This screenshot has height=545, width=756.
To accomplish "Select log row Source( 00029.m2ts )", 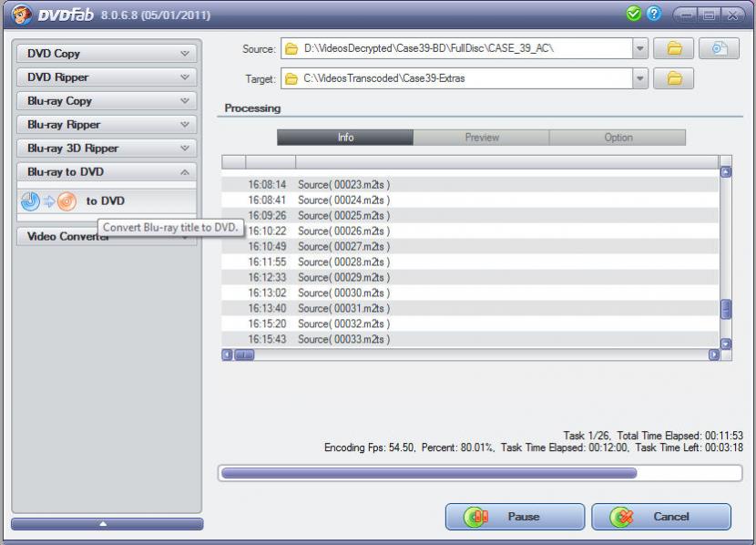I will click(x=470, y=277).
